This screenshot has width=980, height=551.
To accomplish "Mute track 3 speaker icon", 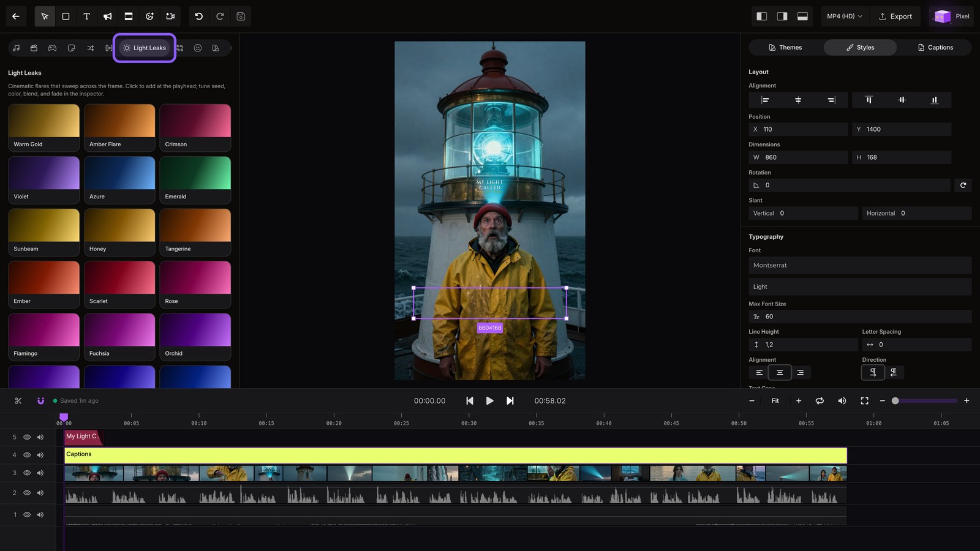I will tap(40, 473).
